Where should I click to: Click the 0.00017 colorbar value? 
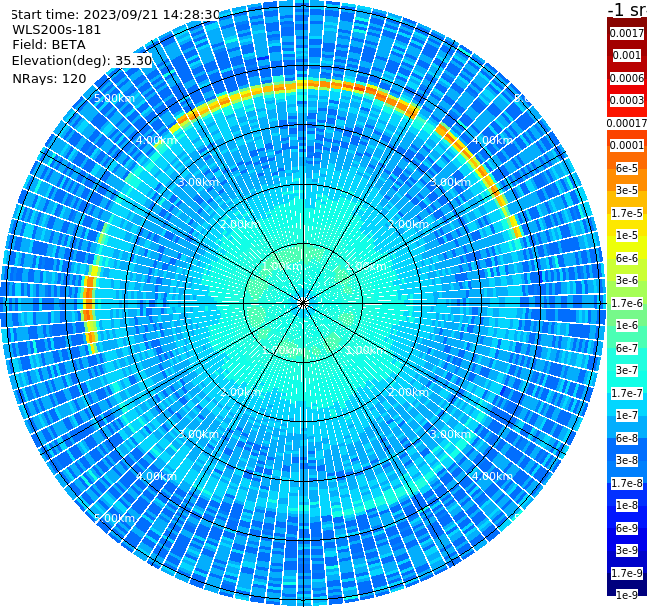[x=627, y=123]
